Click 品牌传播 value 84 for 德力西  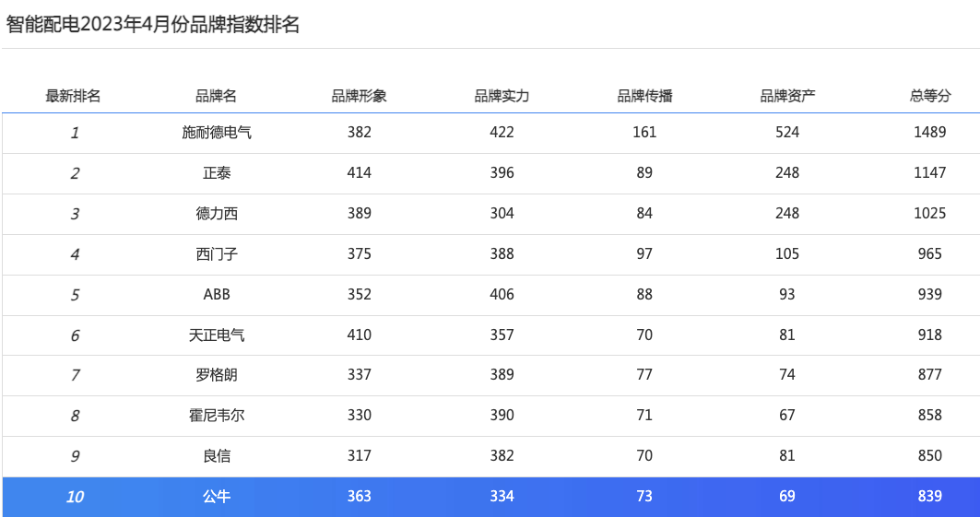coord(644,214)
